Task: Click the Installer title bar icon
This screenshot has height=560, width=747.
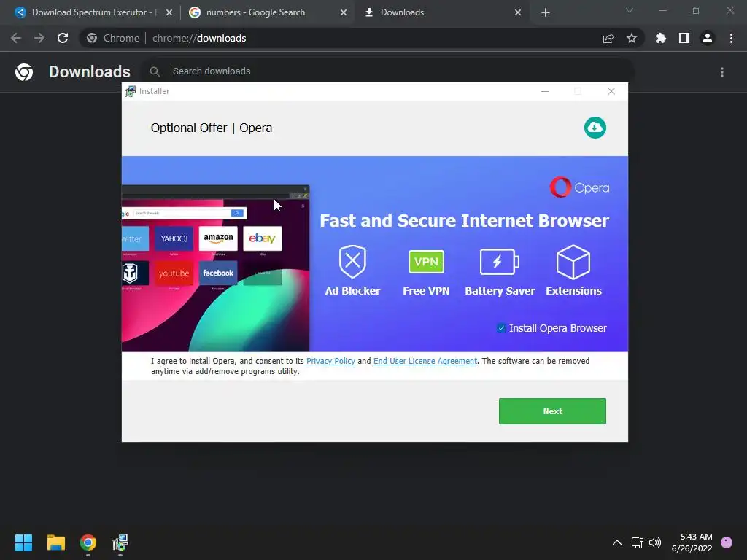Action: coord(130,91)
